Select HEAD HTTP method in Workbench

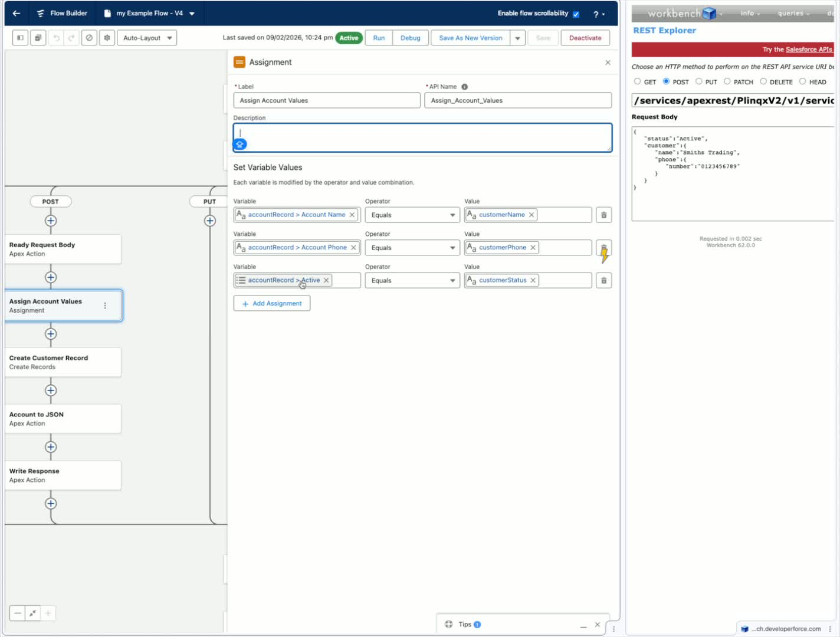click(x=803, y=81)
